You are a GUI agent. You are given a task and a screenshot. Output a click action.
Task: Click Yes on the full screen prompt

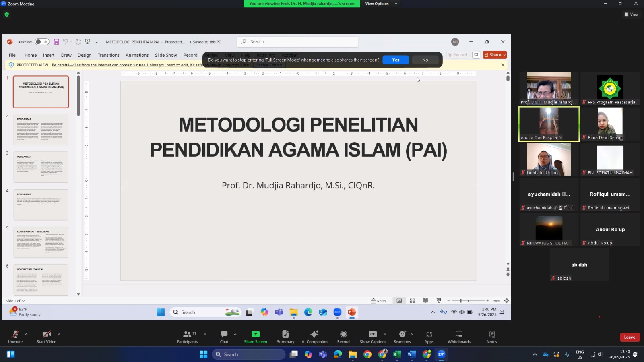tap(396, 60)
